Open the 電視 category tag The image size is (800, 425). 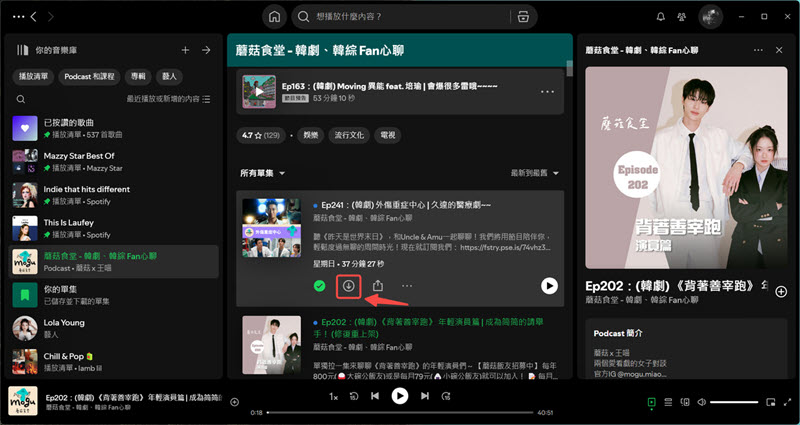pos(388,135)
